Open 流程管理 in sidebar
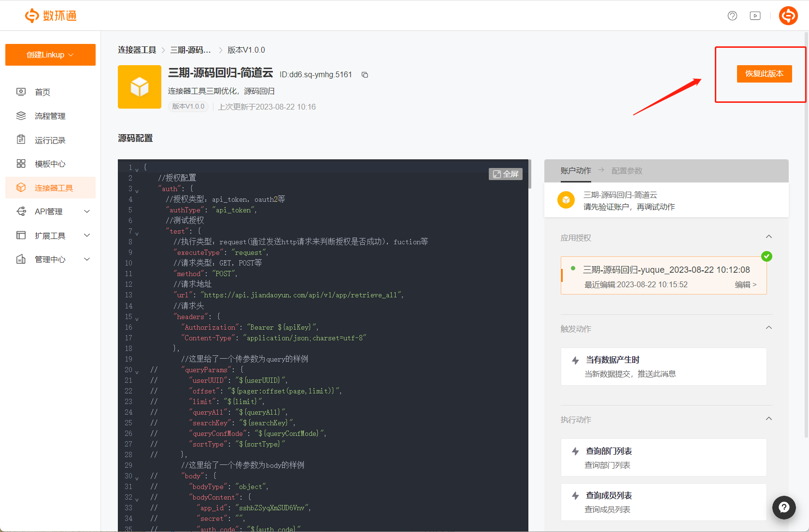This screenshot has width=809, height=532. click(50, 116)
